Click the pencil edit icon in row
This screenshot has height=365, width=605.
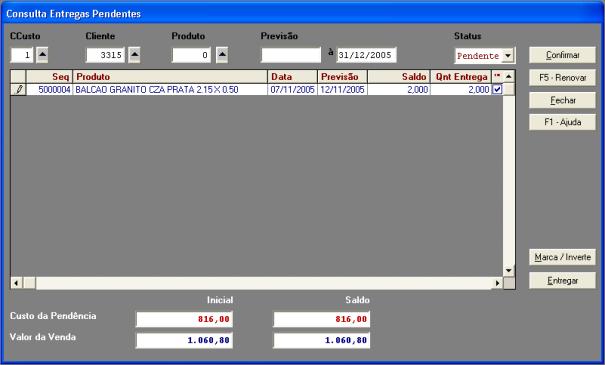[x=18, y=90]
